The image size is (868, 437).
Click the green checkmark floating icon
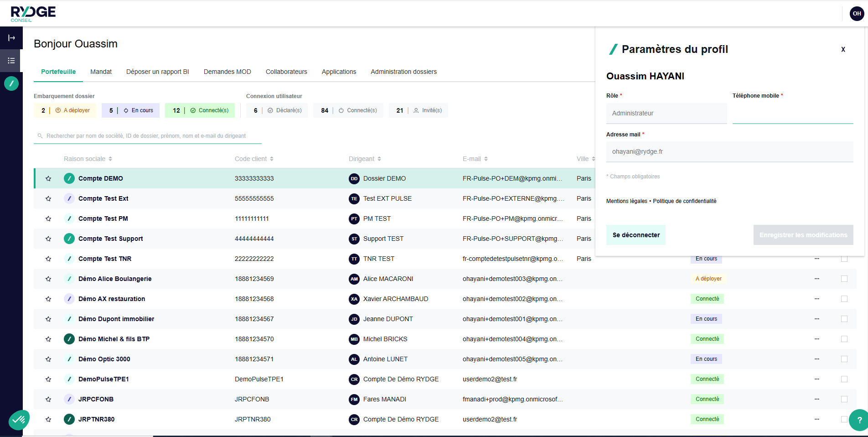tap(19, 420)
